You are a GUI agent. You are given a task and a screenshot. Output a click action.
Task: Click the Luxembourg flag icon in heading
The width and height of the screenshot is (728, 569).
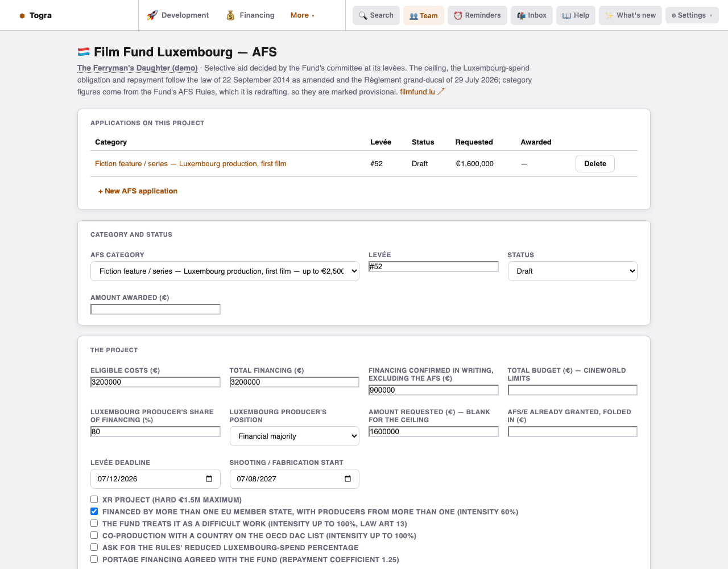[x=84, y=52]
